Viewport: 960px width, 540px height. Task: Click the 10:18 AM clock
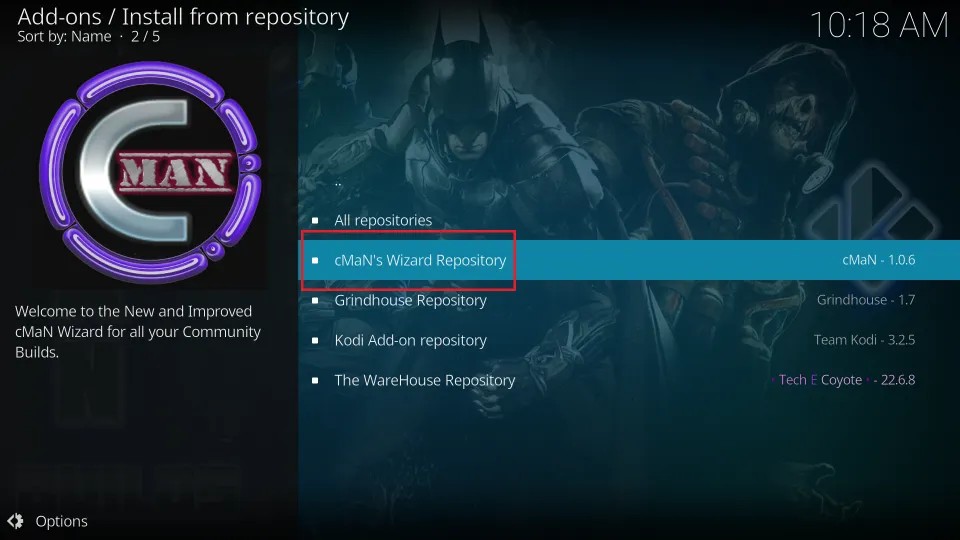[879, 25]
